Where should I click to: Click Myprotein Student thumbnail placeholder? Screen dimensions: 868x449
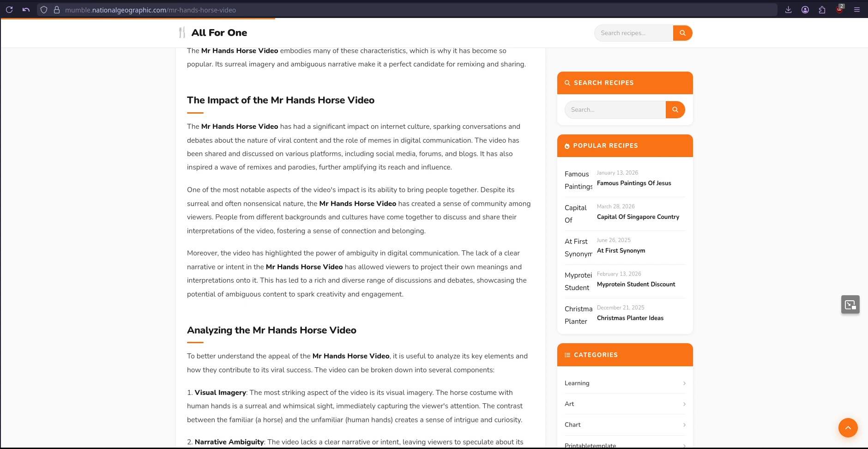579,281
